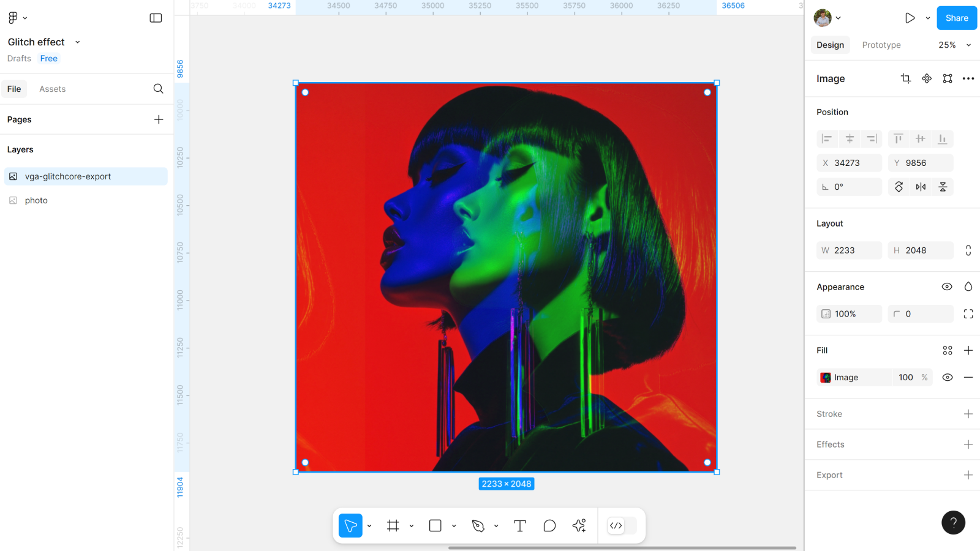The width and height of the screenshot is (980, 551).
Task: Open the Rectangle shape tools dropdown arrow
Action: point(454,526)
